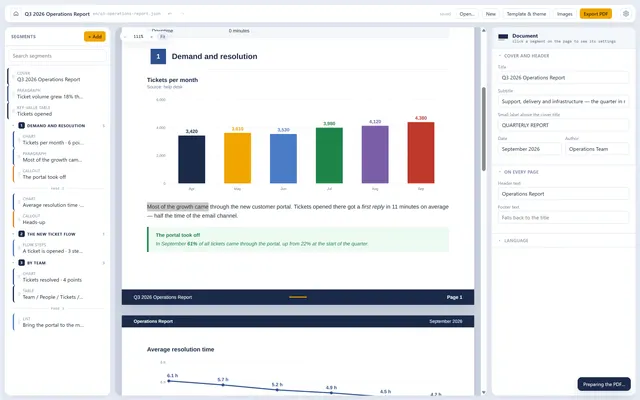640x400 pixels.
Task: Click the section 3 number badge in sidebar
Action: (x=22, y=262)
